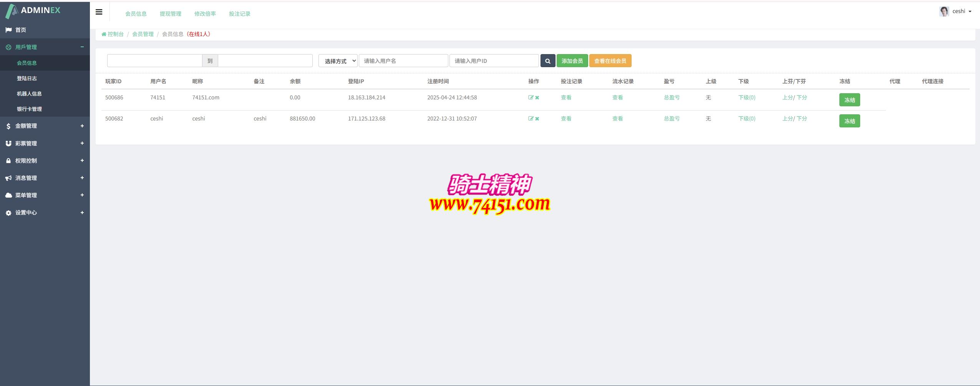Freeze user ceshi with 冻结 button
980x386 pixels.
click(x=849, y=121)
